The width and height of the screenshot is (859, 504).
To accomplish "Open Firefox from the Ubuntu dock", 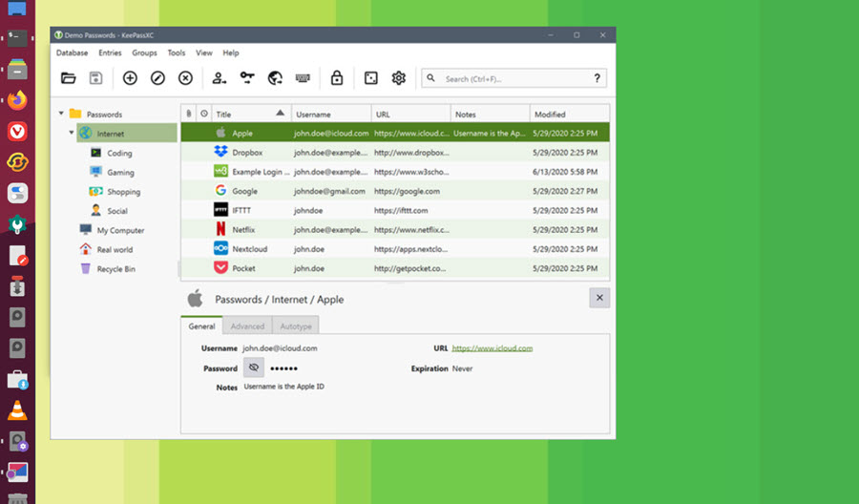I will [17, 100].
